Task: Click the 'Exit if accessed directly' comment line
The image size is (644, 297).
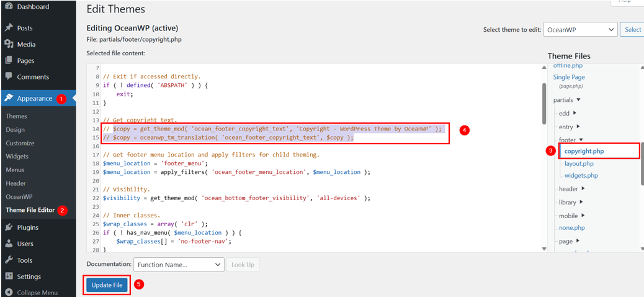Action: tap(151, 76)
